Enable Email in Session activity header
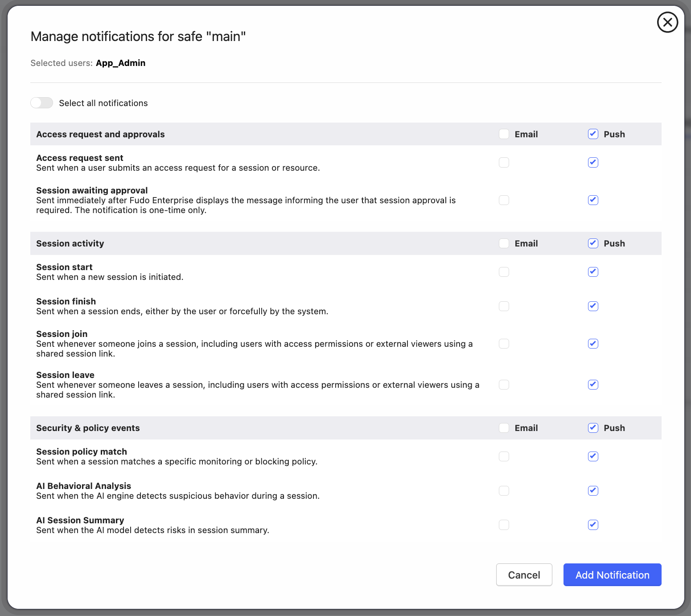This screenshot has width=691, height=616. tap(504, 243)
